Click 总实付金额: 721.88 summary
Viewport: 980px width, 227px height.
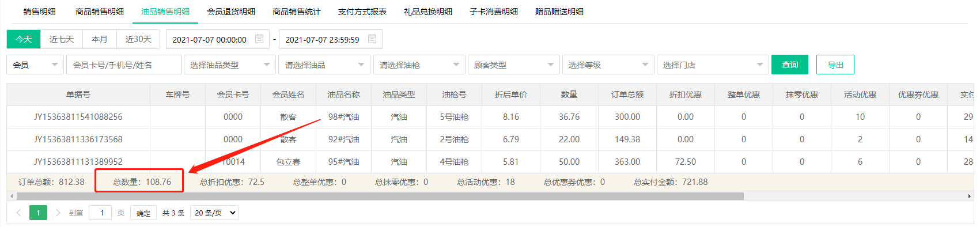(x=671, y=182)
